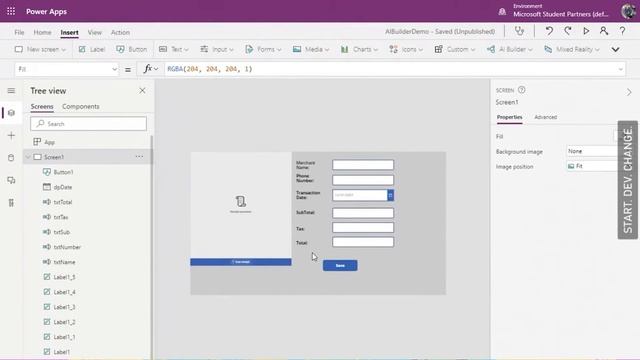This screenshot has height=360, width=640.
Task: Open the File menu
Action: (x=19, y=32)
